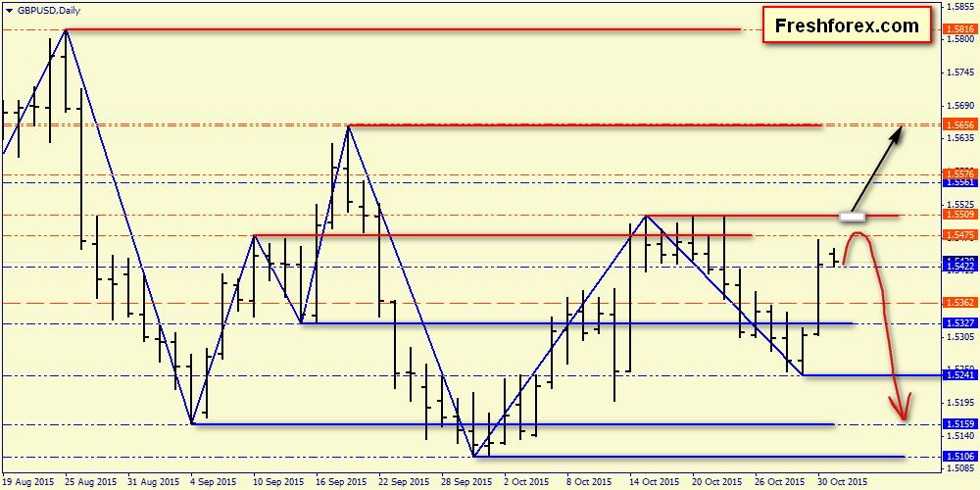Click the 25 Aug 2015 date label
980x490 pixels.
coord(88,482)
